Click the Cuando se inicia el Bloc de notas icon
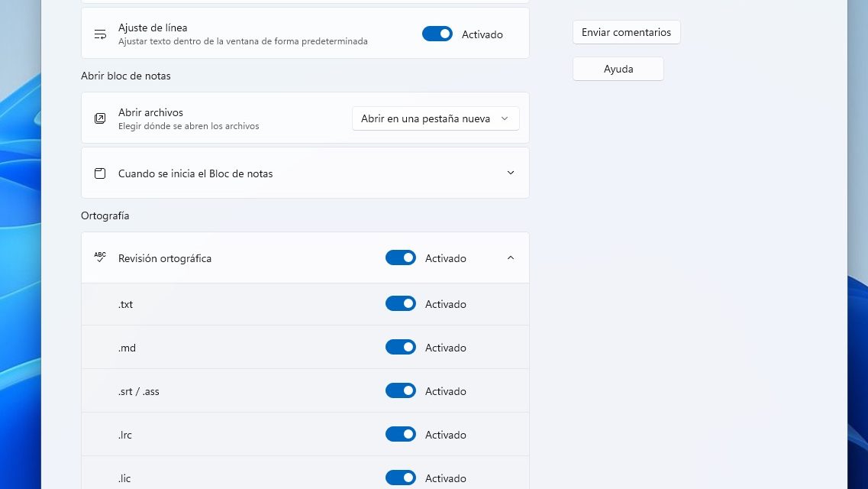Screen dimensions: 868x489 point(100,173)
